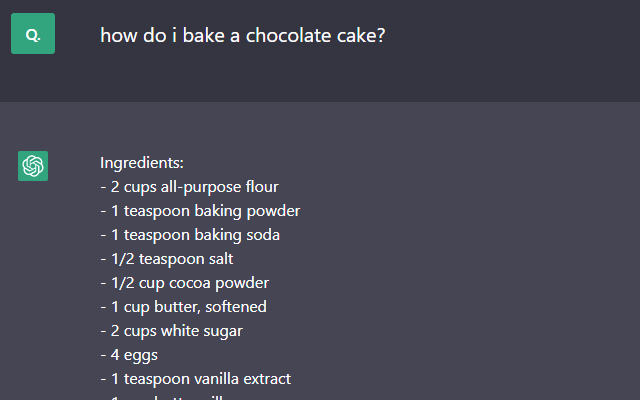Click the ChatGPT logo icon
Image resolution: width=640 pixels, height=400 pixels.
(x=33, y=166)
